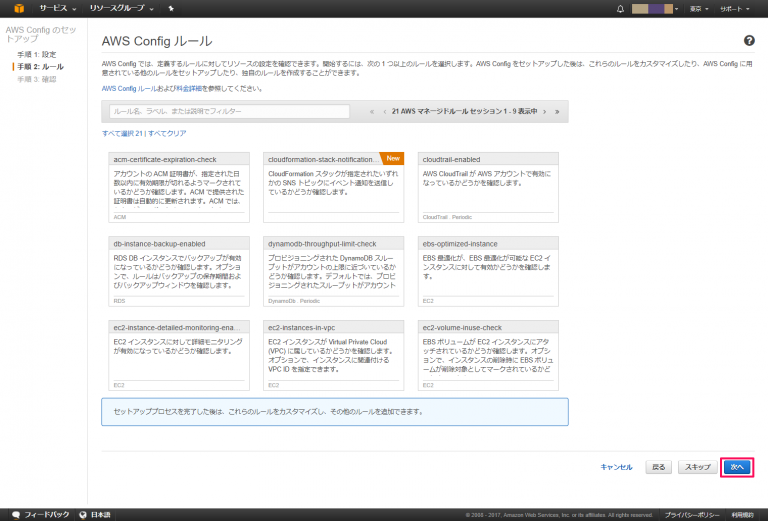The height and width of the screenshot is (521, 768).
Task: Select ec2-instances-in-vpc rule card
Action: [334, 355]
